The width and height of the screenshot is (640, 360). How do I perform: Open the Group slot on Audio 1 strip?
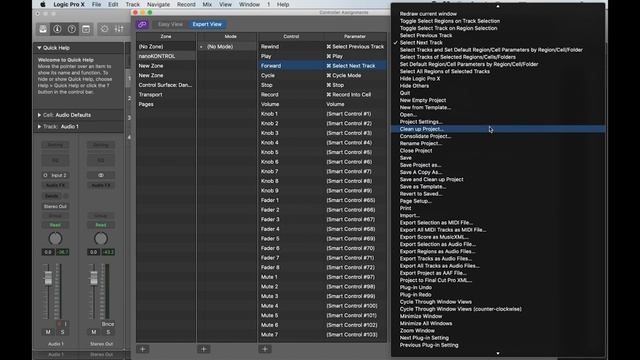(55, 216)
